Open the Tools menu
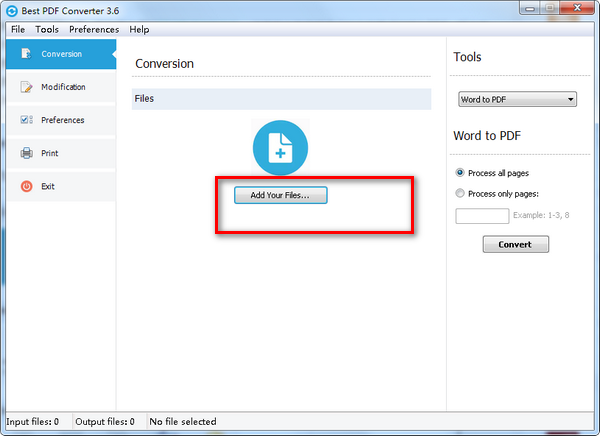Screen dimensions: 600x436 47,30
